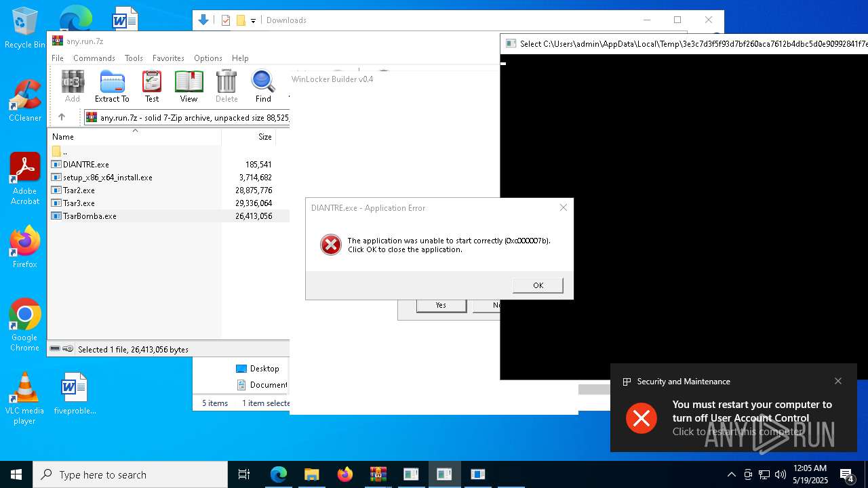Viewport: 868px width, 488px height.
Task: Open the Commands menu
Action: tap(94, 58)
